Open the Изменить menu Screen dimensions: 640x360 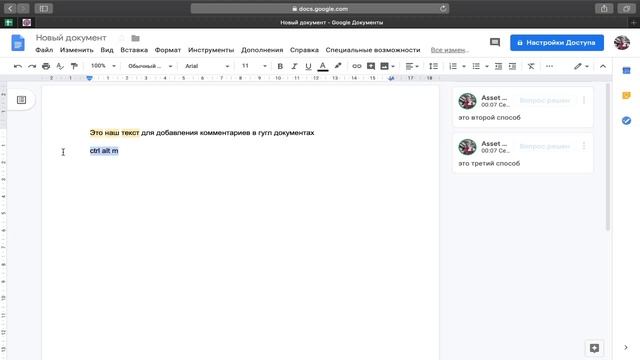click(x=77, y=50)
